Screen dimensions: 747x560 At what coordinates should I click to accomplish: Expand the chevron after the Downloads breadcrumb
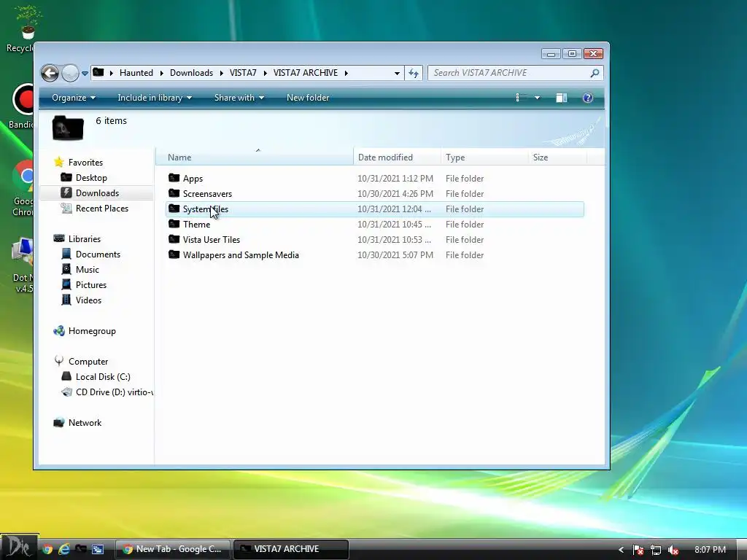pos(222,73)
